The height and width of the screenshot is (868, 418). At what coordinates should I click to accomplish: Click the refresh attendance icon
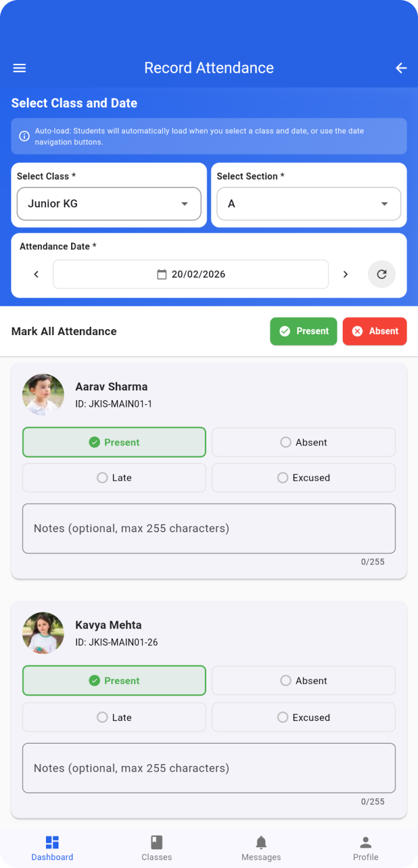click(x=382, y=274)
